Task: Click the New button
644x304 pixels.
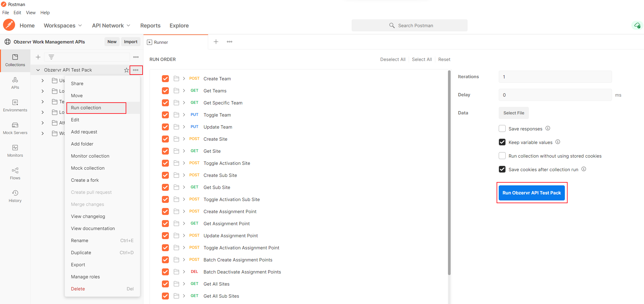Action: pos(112,42)
